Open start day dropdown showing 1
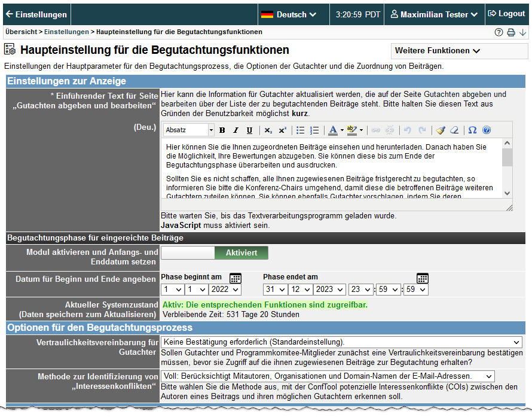This screenshot has width=532, height=417. click(x=173, y=290)
